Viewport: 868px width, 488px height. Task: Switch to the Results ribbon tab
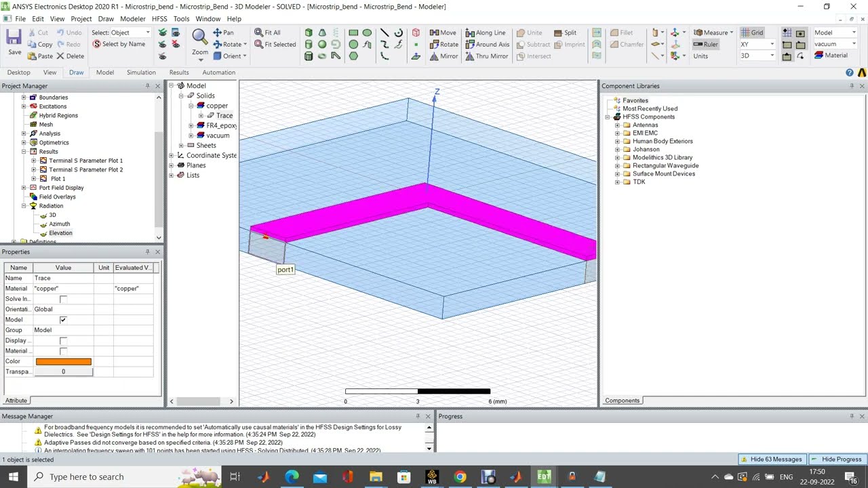[179, 73]
